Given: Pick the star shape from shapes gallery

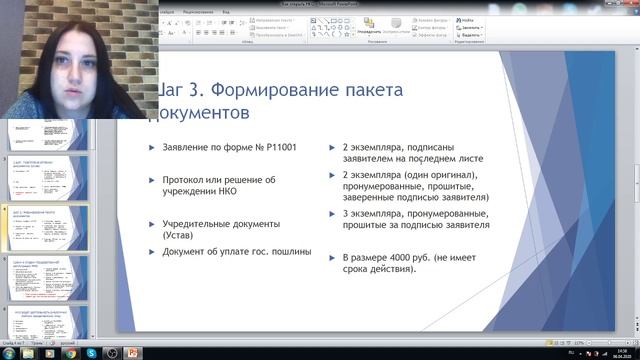Looking at the screenshot, I should click(347, 34).
